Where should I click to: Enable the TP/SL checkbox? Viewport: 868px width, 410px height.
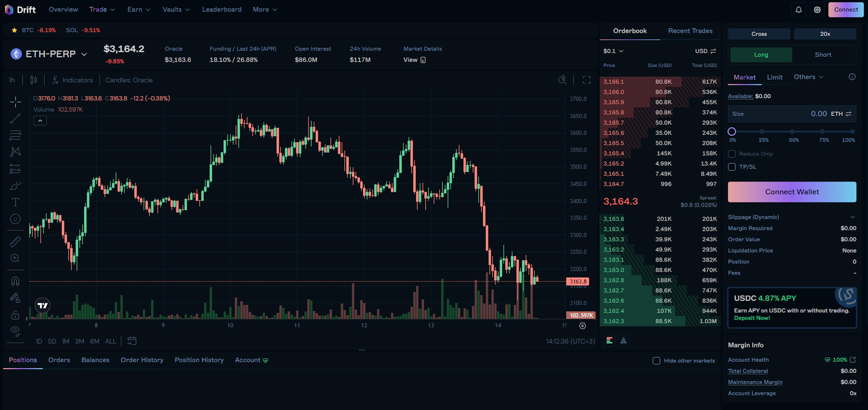click(731, 167)
